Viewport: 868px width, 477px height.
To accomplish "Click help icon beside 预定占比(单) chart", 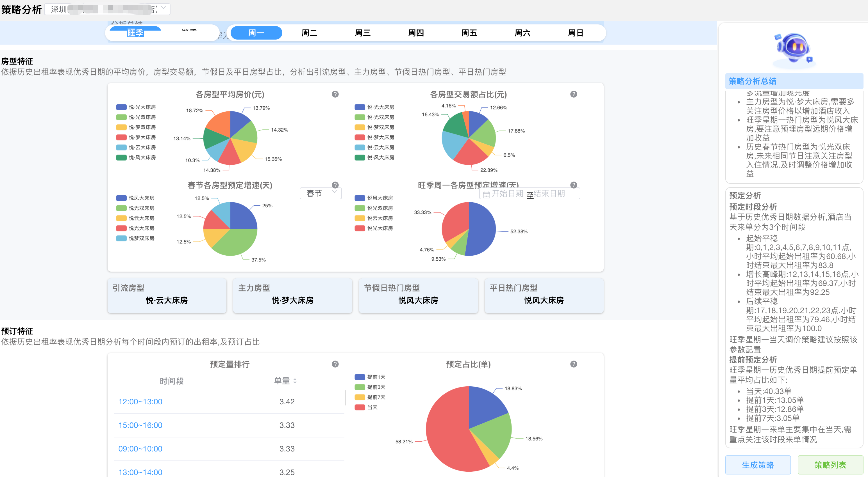I will pyautogui.click(x=574, y=364).
